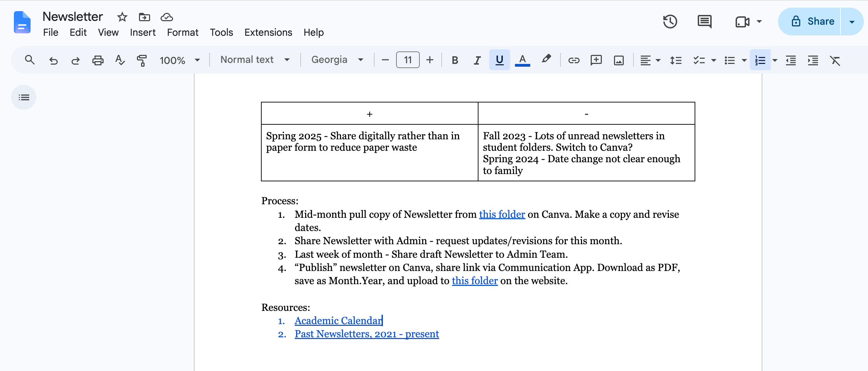Open the zoom 100% dropdown
The image size is (868, 371).
[180, 60]
